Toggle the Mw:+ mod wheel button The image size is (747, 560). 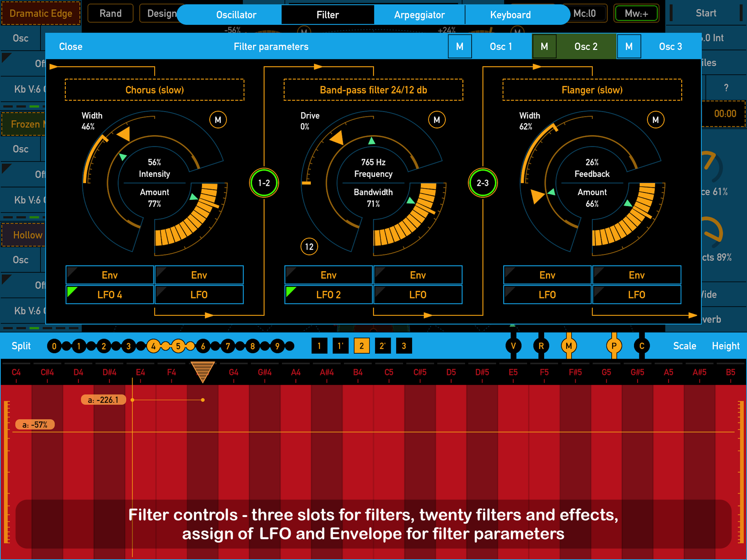pyautogui.click(x=636, y=13)
